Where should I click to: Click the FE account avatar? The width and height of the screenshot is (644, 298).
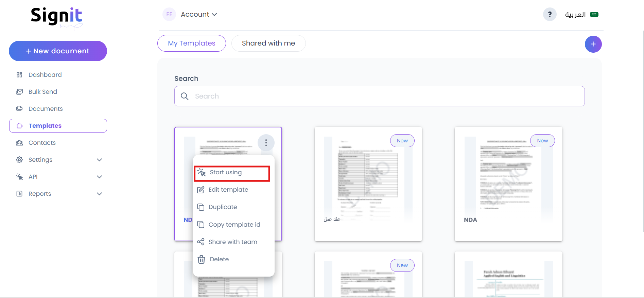[x=169, y=14]
